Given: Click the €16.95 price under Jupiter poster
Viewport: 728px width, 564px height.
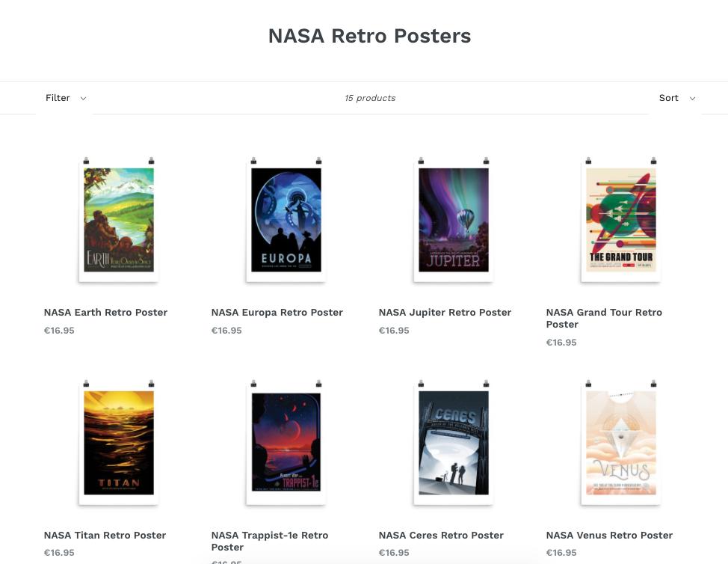Looking at the screenshot, I should 394,331.
